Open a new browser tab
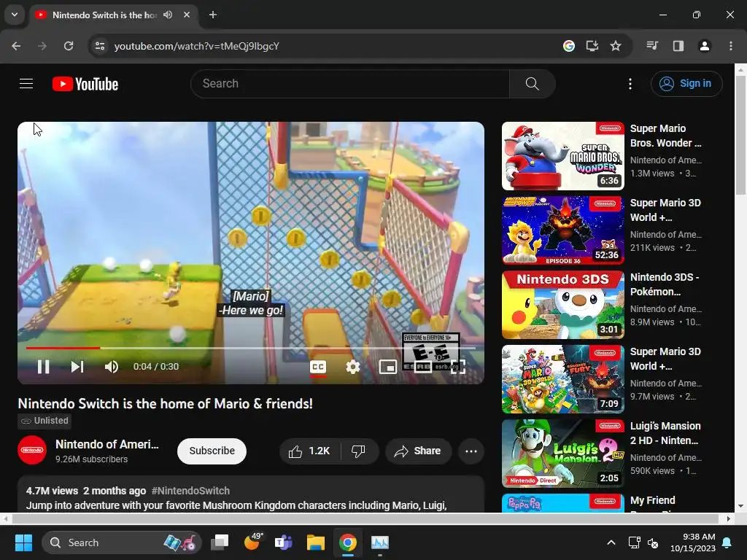747x560 pixels. (x=213, y=15)
